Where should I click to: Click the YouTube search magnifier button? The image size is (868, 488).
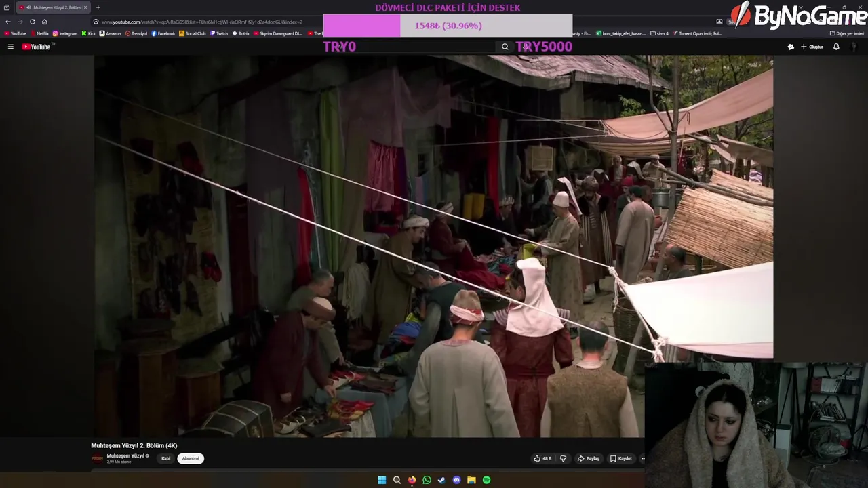[x=505, y=47]
